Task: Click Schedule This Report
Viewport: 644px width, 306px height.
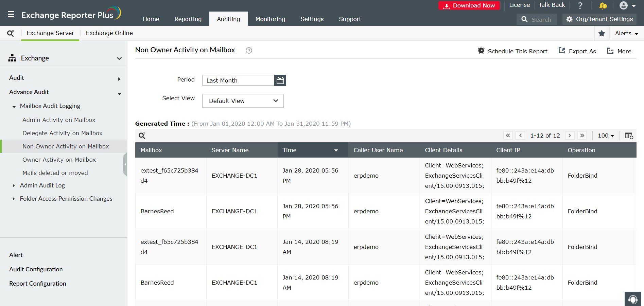Action: (512, 51)
